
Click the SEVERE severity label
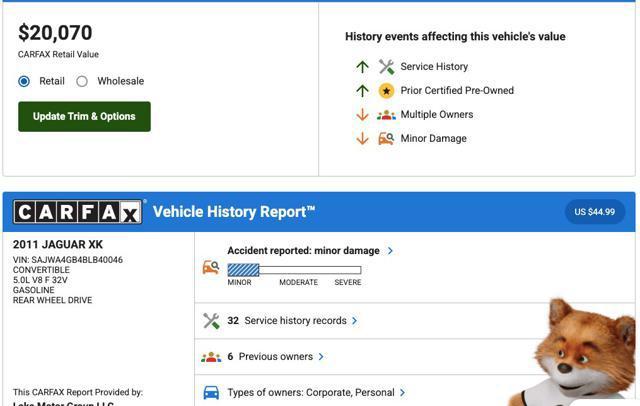tap(348, 282)
